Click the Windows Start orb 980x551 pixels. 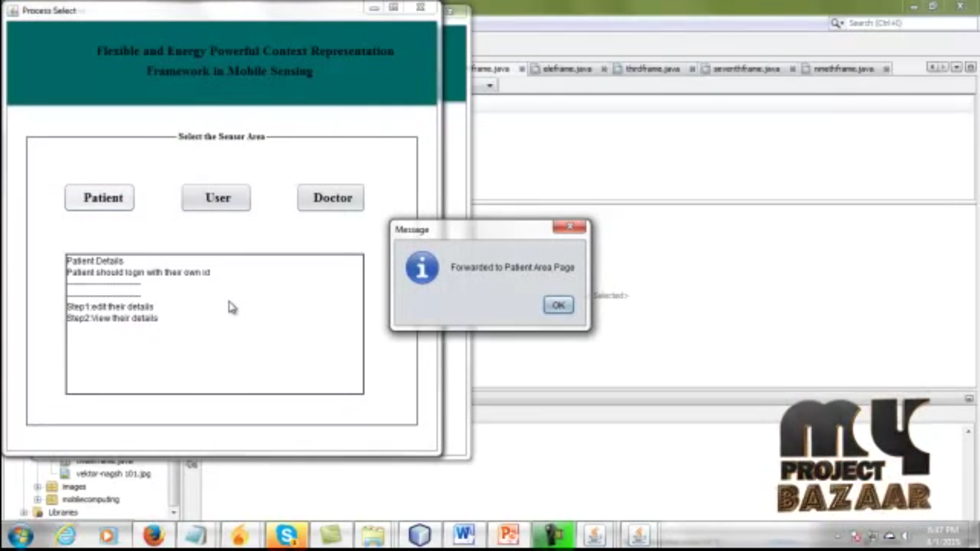pos(20,536)
